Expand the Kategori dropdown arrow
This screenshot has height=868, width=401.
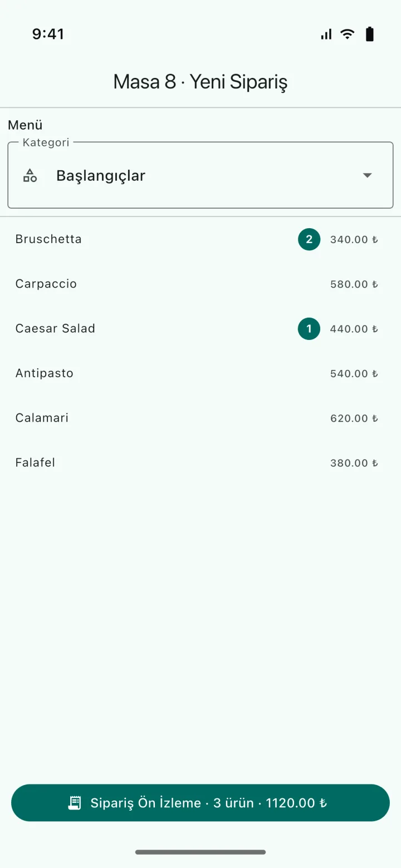367,175
